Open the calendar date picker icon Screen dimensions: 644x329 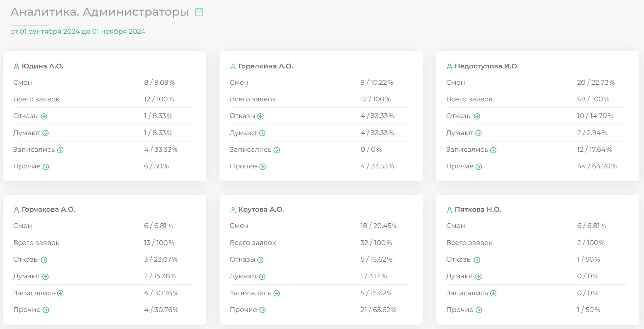click(x=199, y=12)
